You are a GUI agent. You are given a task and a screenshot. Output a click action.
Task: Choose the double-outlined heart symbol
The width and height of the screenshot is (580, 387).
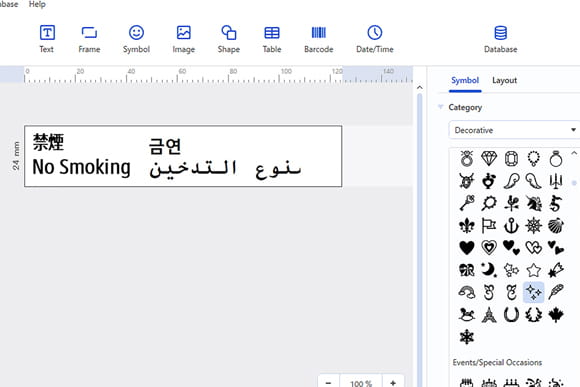(489, 248)
